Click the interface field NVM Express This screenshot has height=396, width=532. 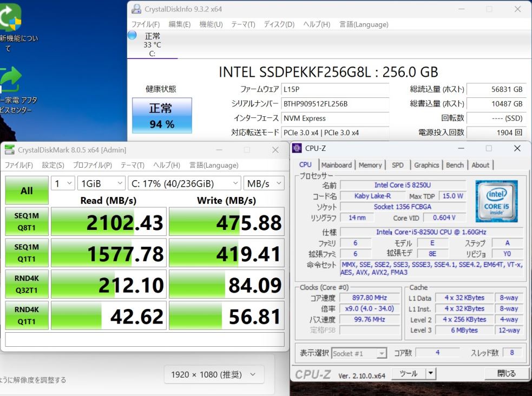click(x=335, y=118)
